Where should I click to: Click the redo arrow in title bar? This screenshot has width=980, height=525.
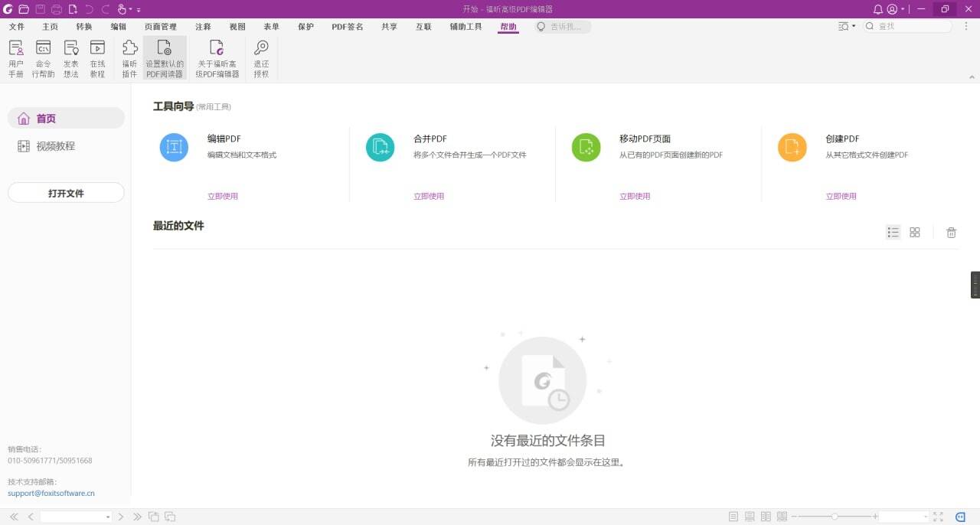105,9
